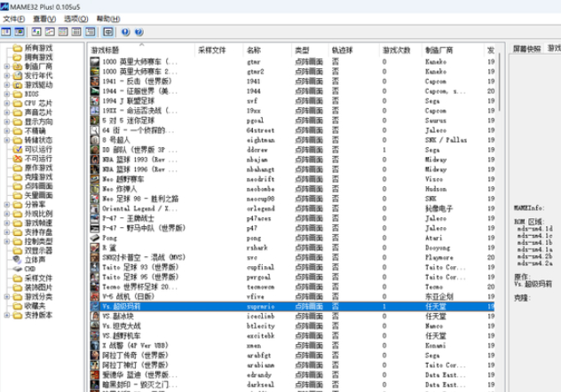Open About dialog from blue info icon
The height and width of the screenshot is (392, 561).
click(x=125, y=32)
